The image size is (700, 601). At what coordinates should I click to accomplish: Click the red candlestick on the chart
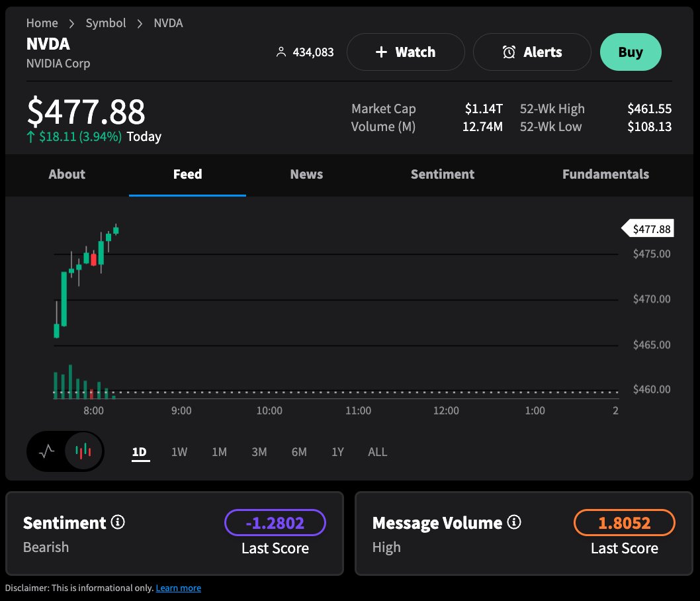point(94,259)
